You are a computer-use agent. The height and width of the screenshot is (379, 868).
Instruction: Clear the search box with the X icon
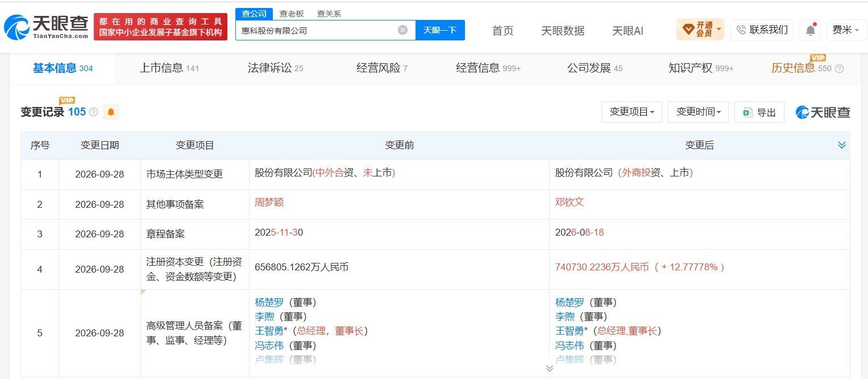pos(402,30)
